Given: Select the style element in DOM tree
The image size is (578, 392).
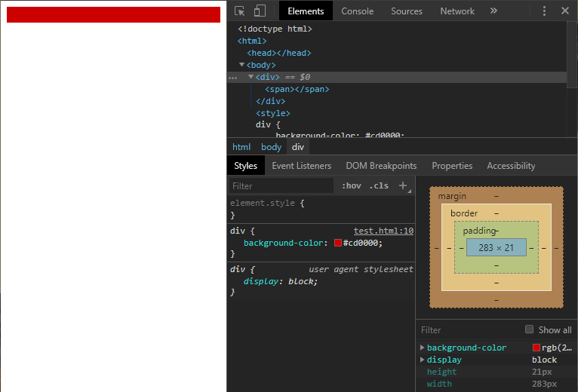Looking at the screenshot, I should (x=273, y=113).
